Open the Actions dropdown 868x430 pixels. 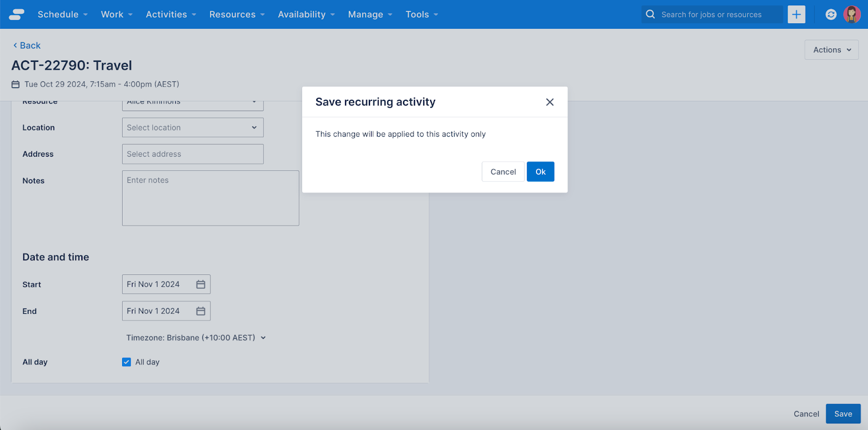[x=831, y=50]
